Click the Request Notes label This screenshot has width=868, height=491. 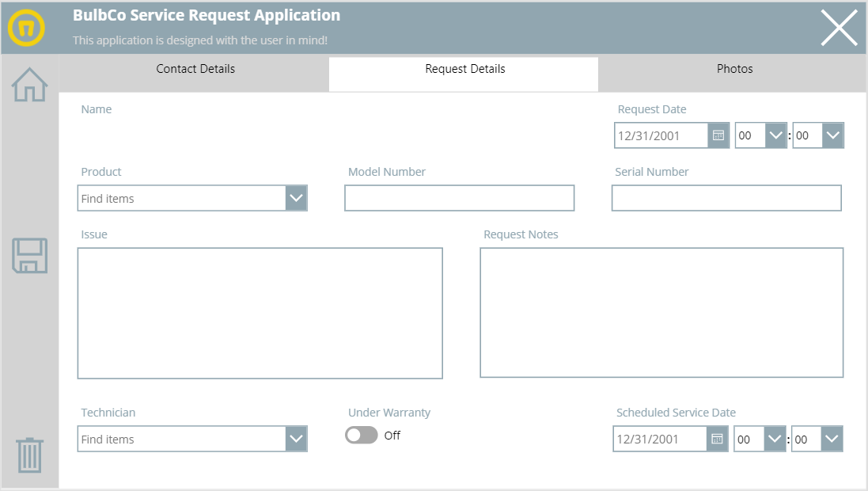coord(521,234)
